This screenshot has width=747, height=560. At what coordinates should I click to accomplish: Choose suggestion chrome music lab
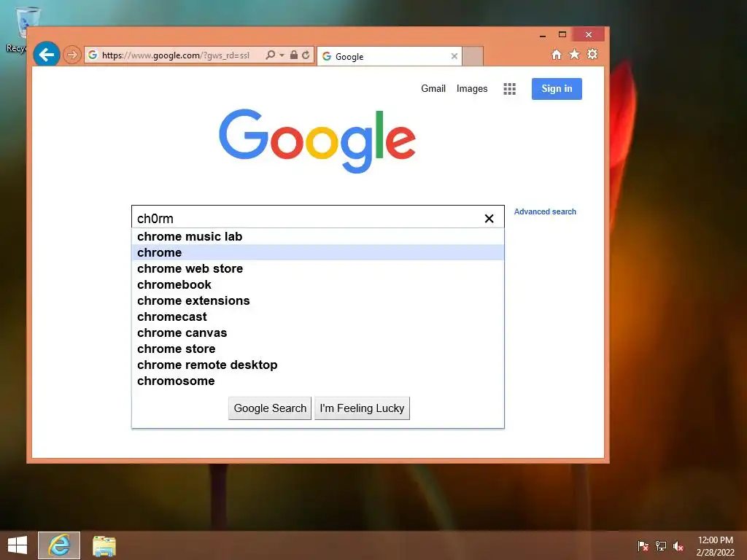pyautogui.click(x=318, y=236)
